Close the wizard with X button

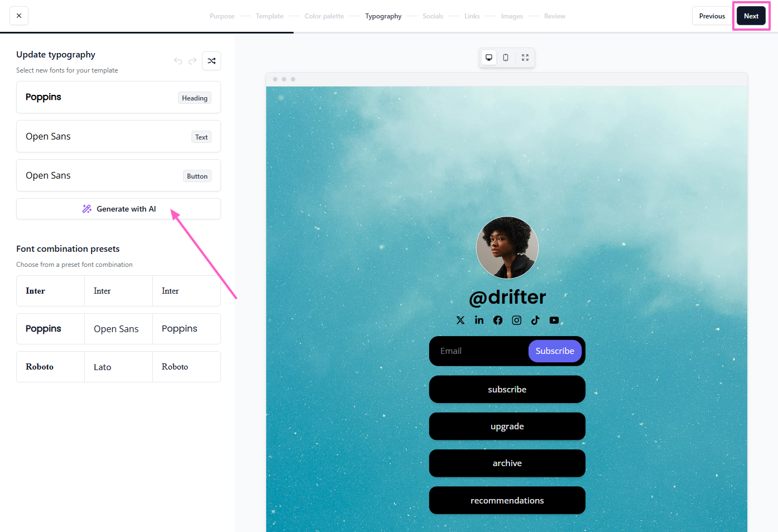(x=19, y=16)
